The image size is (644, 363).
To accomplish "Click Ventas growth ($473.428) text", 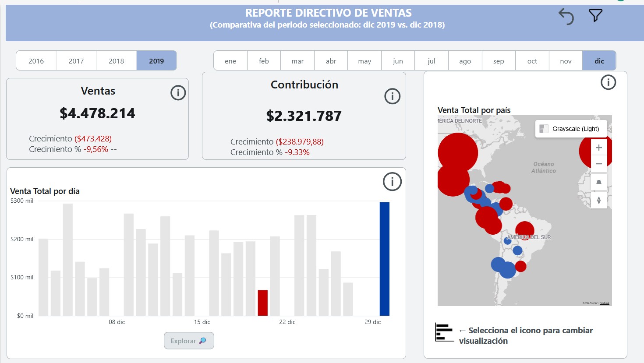I will point(93,138).
